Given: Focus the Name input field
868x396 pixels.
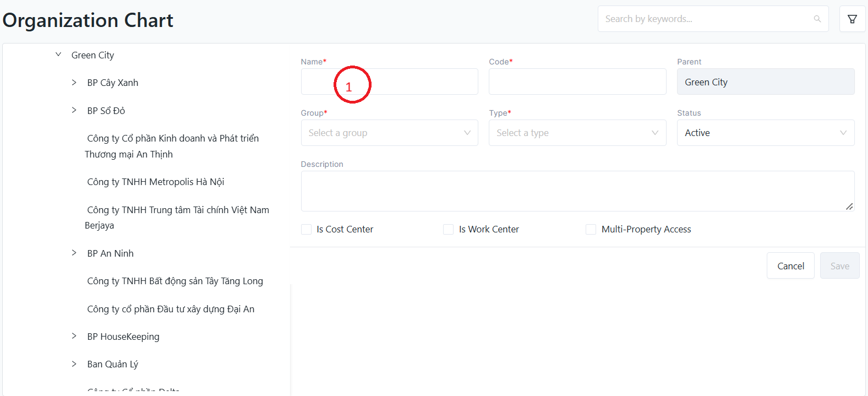Looking at the screenshot, I should click(389, 82).
